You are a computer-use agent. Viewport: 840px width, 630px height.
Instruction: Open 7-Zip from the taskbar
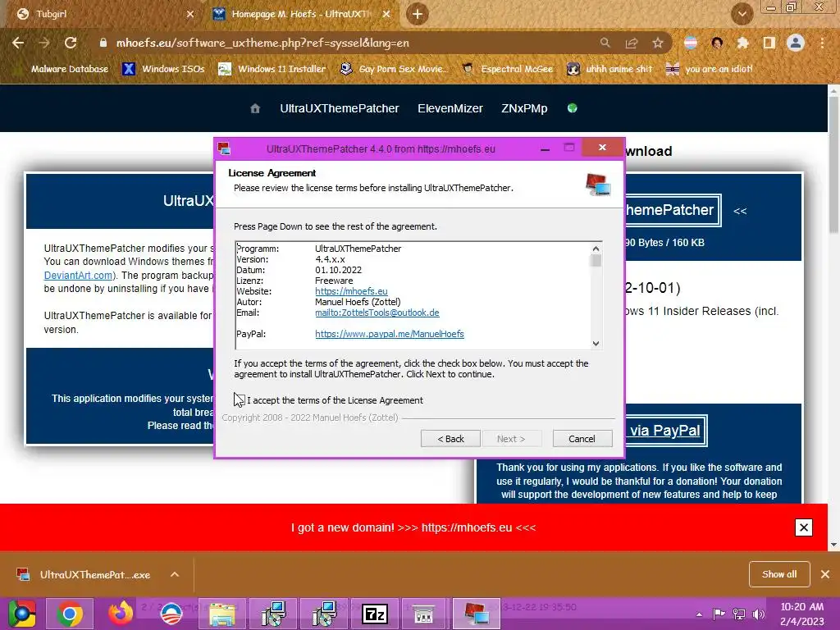click(x=374, y=614)
